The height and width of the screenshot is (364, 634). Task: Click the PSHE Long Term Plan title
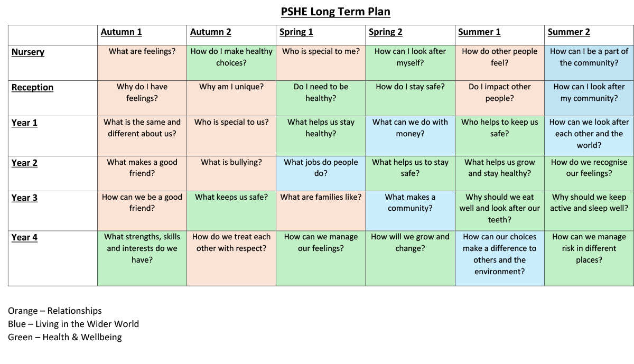pos(335,12)
